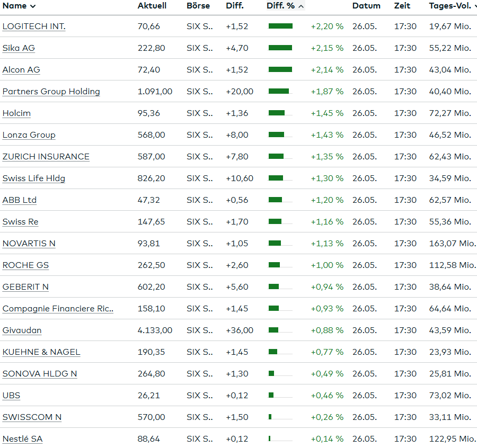Select the ZURICH INSURANCE percent +1,35 %
Image resolution: width=477 pixels, height=448 pixels.
click(x=327, y=157)
